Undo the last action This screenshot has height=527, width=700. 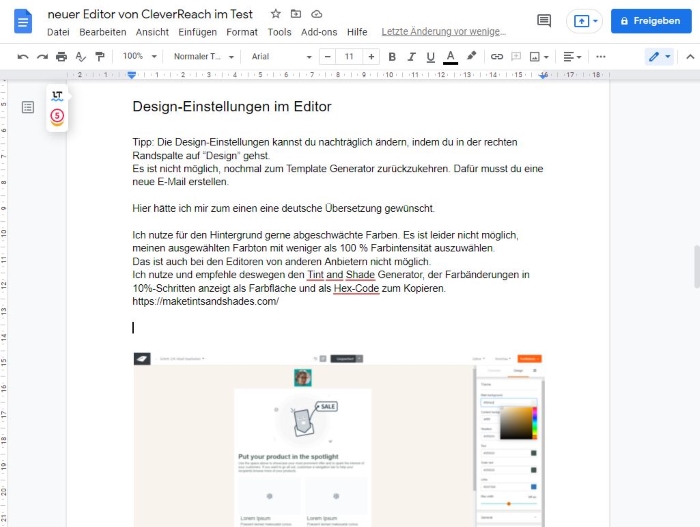click(23, 57)
